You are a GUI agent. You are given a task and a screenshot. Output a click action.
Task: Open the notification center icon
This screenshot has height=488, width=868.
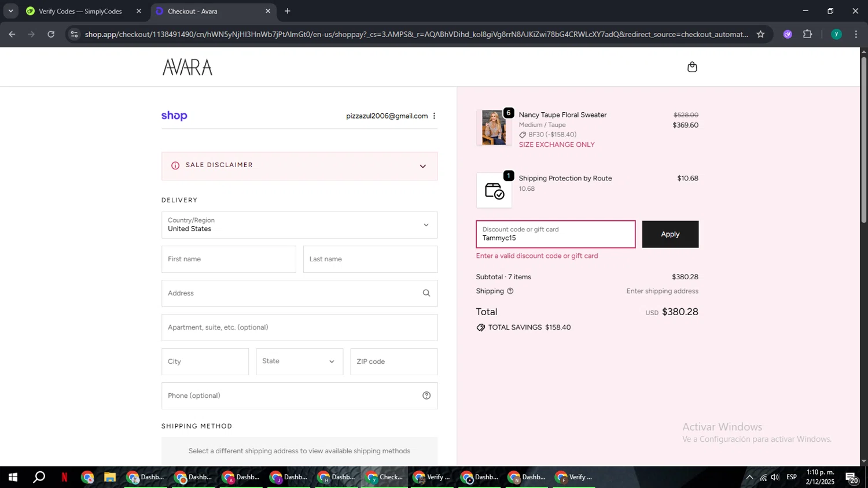(x=852, y=478)
